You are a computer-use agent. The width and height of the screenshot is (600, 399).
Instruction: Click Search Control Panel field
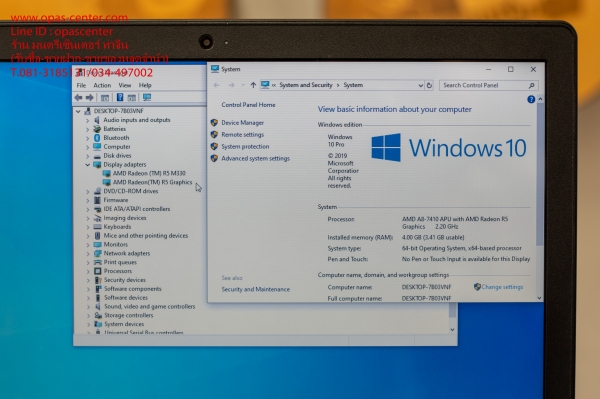pyautogui.click(x=489, y=85)
